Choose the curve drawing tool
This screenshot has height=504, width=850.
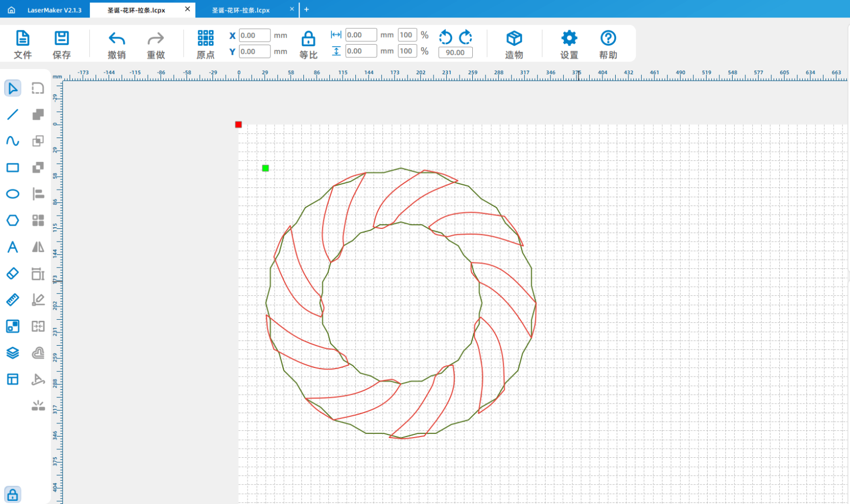point(13,141)
